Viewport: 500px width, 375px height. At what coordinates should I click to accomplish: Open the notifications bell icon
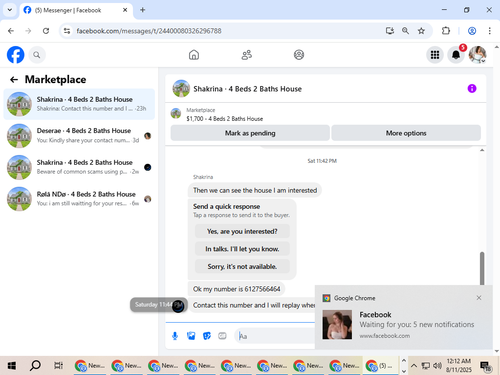tap(456, 55)
